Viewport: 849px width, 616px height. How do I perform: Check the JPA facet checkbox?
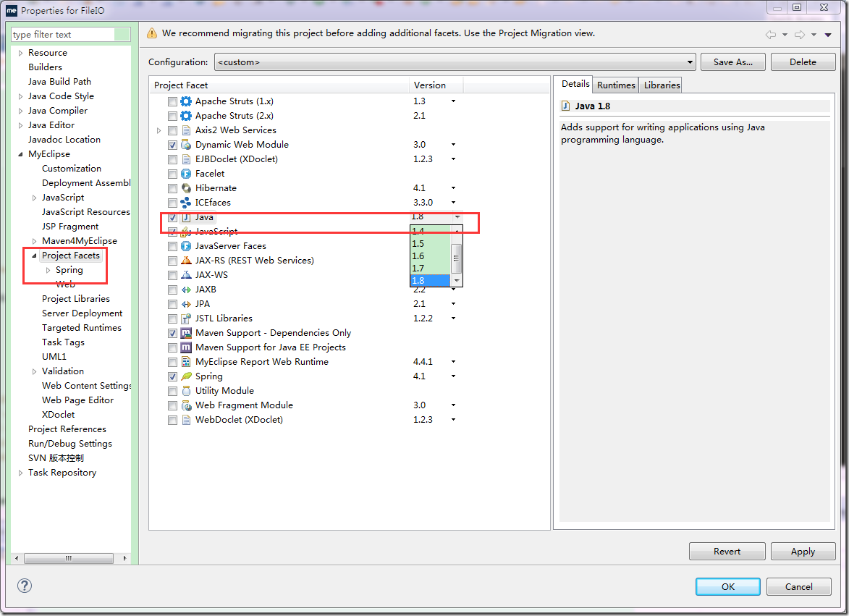coord(172,304)
